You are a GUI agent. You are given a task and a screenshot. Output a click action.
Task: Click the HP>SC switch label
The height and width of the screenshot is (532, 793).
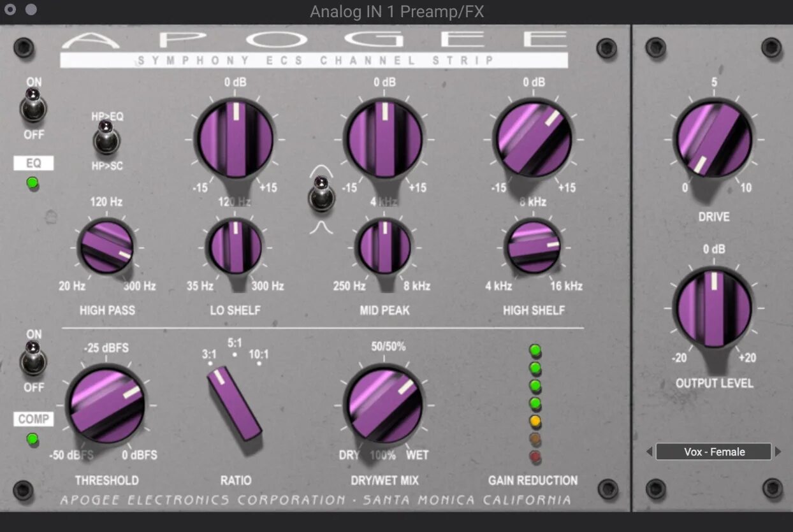tap(107, 166)
